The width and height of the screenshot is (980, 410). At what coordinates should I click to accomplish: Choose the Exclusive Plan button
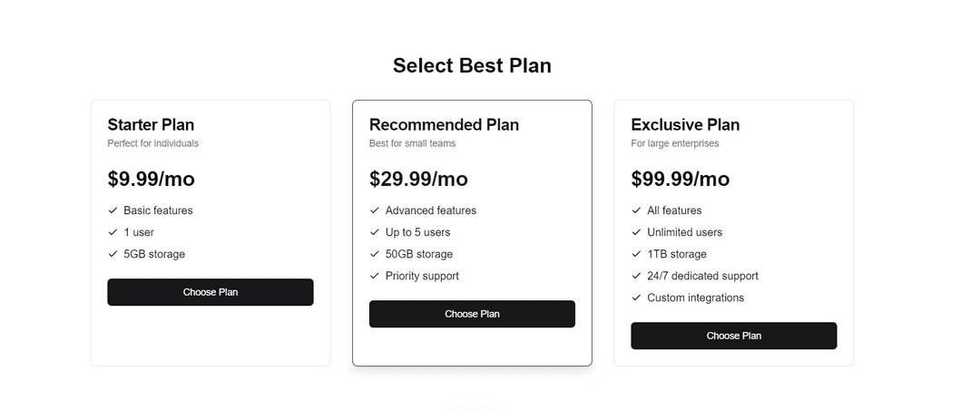tap(734, 337)
